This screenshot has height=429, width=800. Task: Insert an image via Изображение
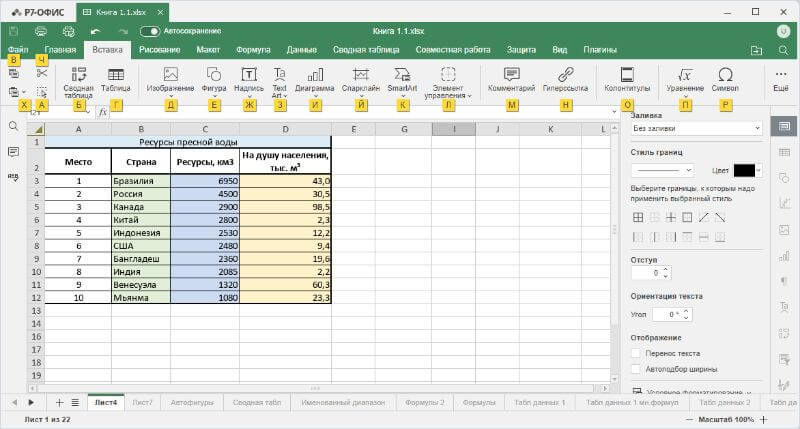170,81
